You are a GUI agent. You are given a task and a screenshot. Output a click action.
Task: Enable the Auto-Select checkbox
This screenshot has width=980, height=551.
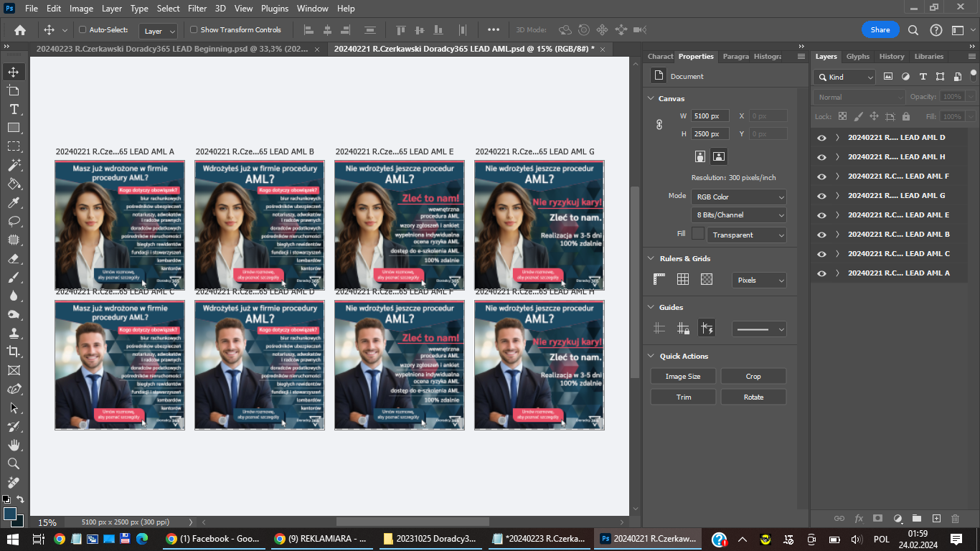tap(83, 29)
